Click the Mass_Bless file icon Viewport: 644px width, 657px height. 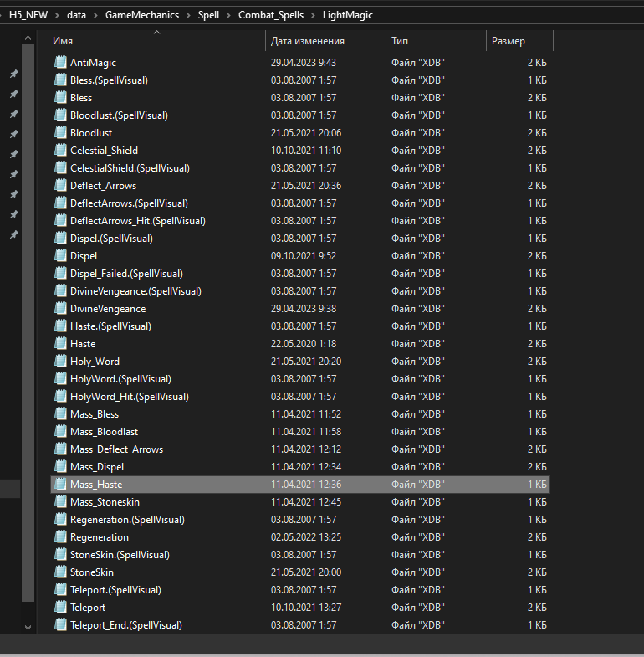[x=60, y=414]
